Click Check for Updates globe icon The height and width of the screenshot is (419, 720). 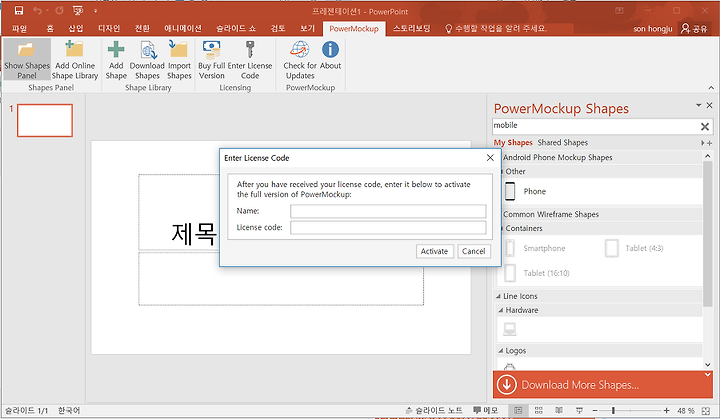299,50
